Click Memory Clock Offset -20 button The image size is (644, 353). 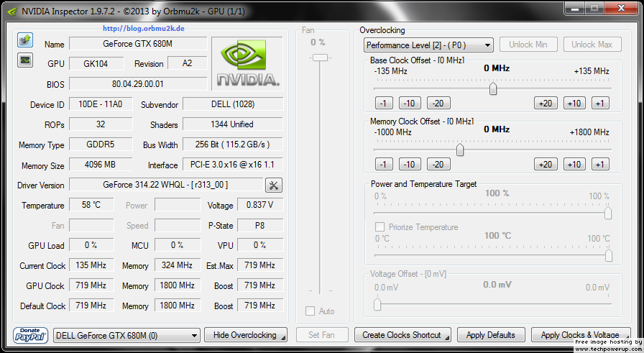tap(438, 165)
